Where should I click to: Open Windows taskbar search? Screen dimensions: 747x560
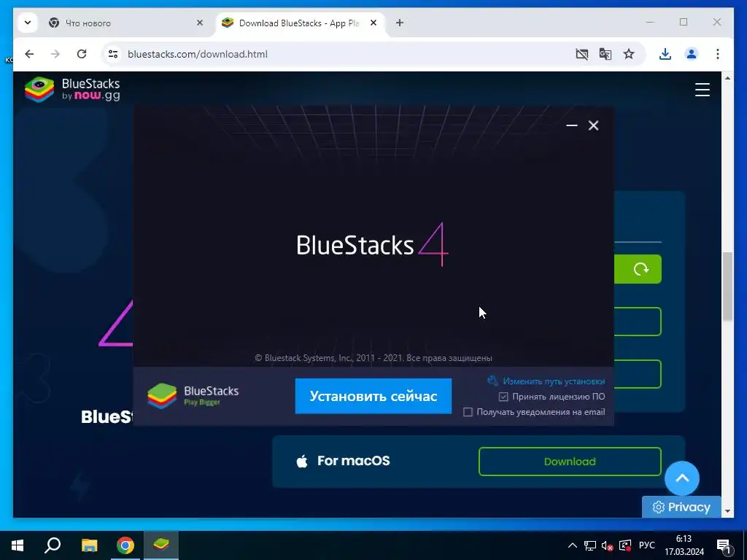coord(53,545)
